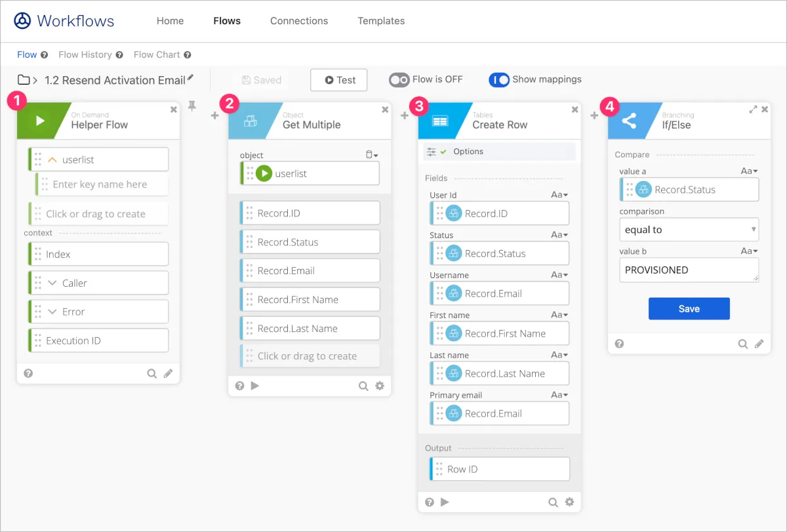
Task: Run Get Multiple card with play icon
Action: 255,386
